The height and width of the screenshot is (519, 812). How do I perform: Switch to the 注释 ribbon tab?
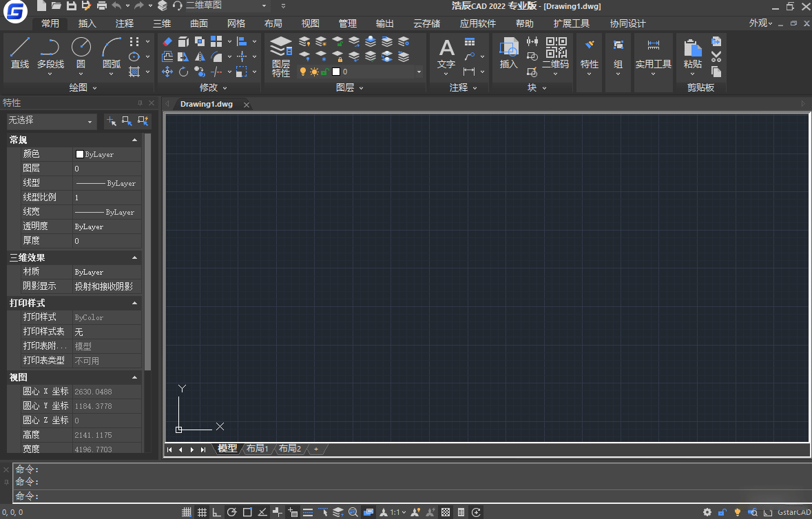click(x=124, y=24)
